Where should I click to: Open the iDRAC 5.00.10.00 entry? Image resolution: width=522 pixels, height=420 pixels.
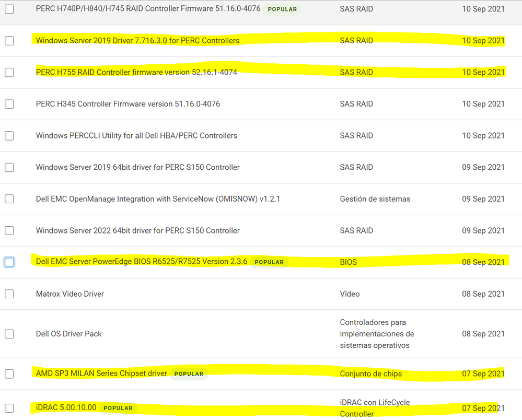click(66, 407)
